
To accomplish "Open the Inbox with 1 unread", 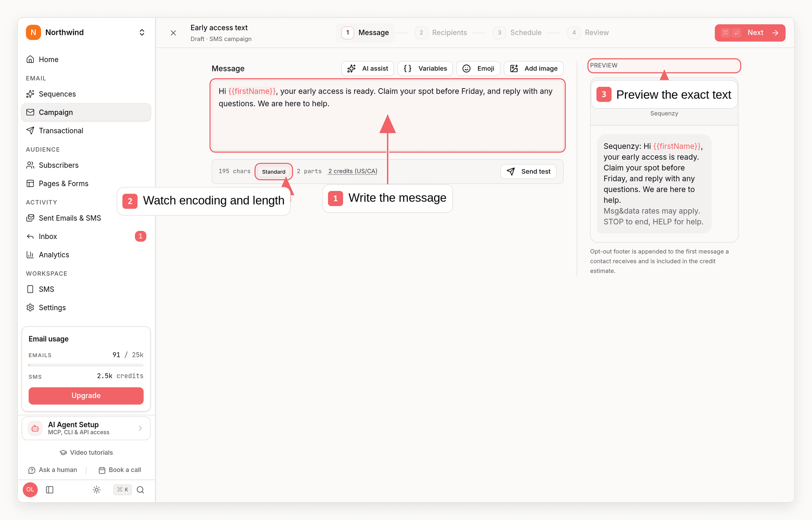I will (86, 236).
